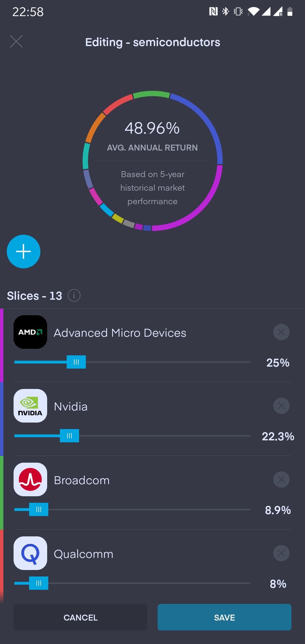Screen dimensions: 305x644
Task: Remove the Qualcomm slice
Action: pyautogui.click(x=281, y=553)
